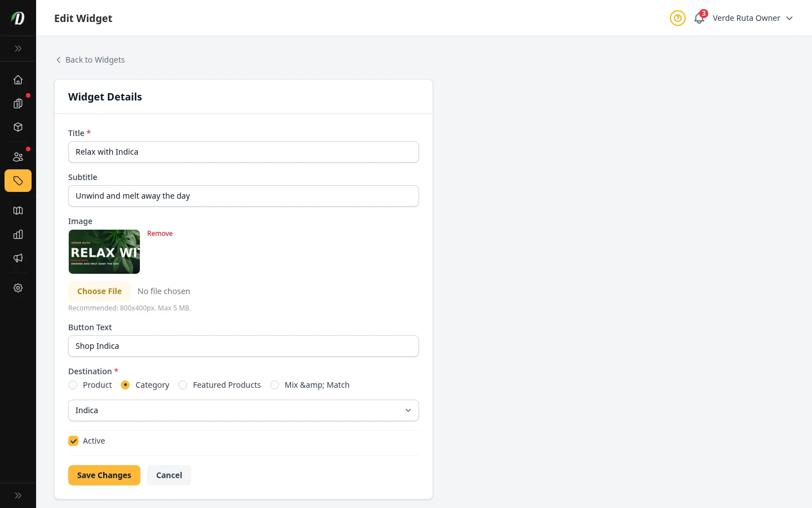The width and height of the screenshot is (812, 508).
Task: Select the highlighted Promotions tag icon
Action: click(18, 181)
